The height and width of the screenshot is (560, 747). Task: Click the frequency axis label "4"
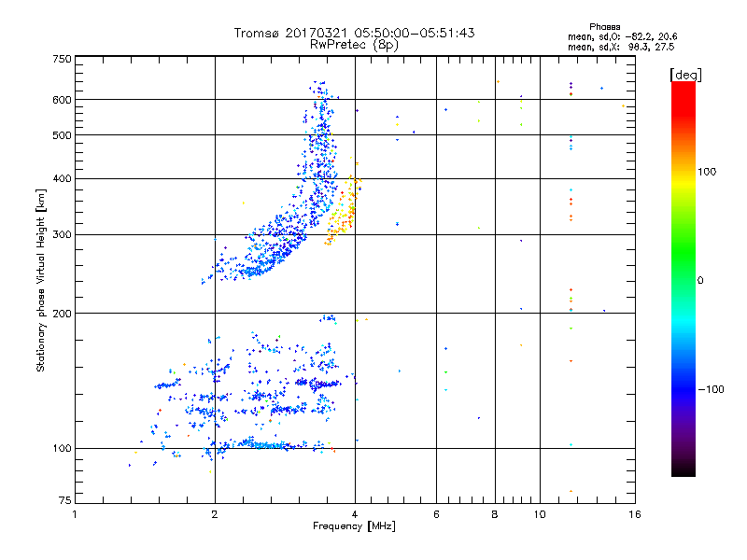click(355, 514)
